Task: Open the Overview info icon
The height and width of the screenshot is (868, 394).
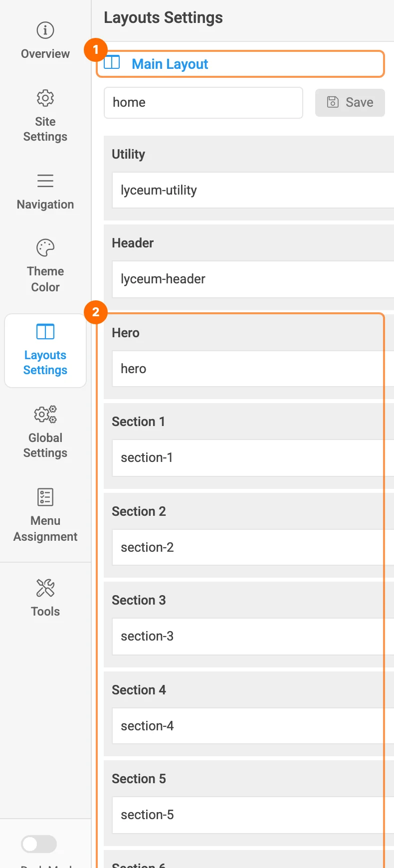Action: (x=45, y=30)
